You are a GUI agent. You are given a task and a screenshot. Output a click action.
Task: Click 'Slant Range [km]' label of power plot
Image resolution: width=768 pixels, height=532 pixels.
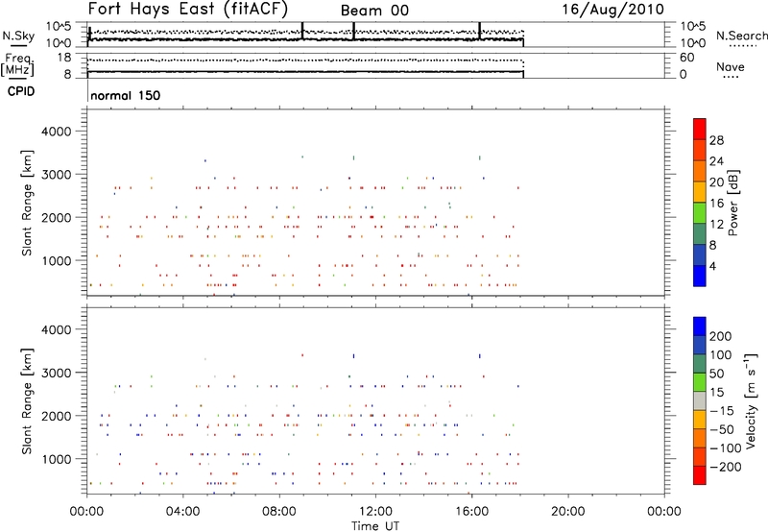click(x=27, y=203)
